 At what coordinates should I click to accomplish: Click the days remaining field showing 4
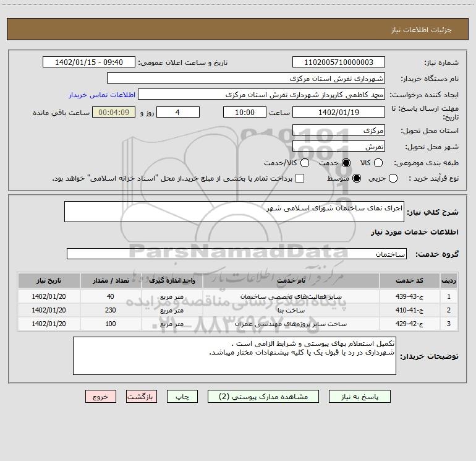178,112
